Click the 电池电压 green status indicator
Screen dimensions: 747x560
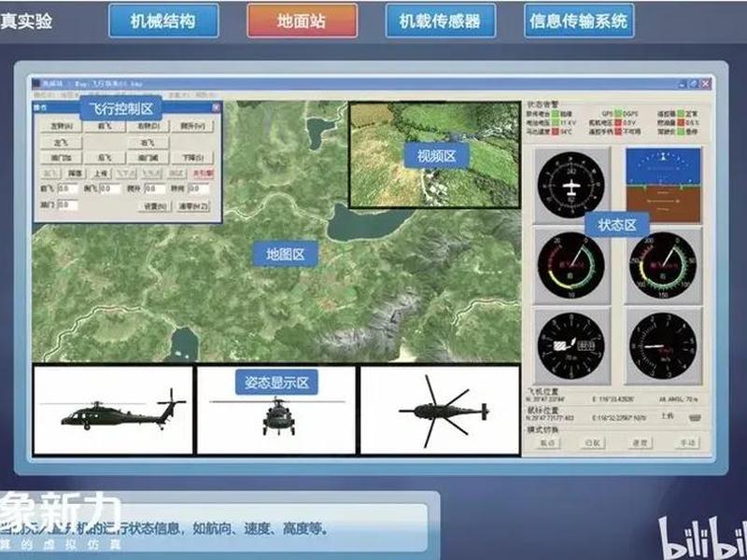pos(555,122)
